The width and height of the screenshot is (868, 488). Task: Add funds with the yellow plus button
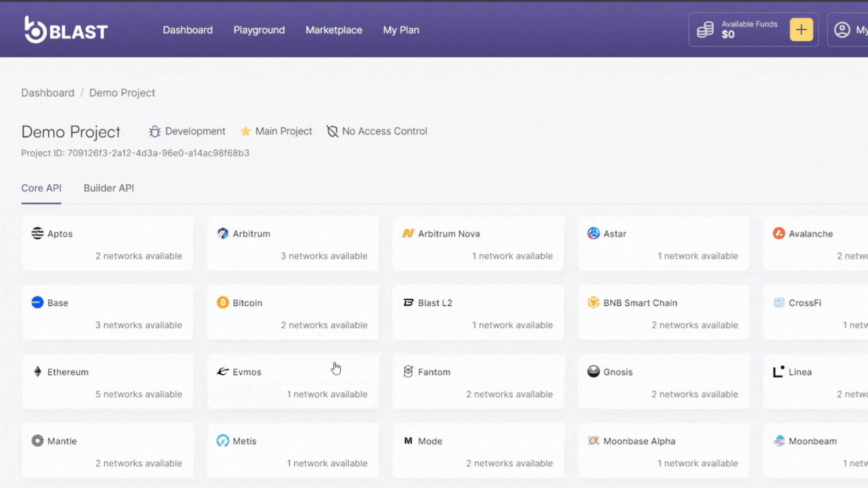(x=801, y=30)
